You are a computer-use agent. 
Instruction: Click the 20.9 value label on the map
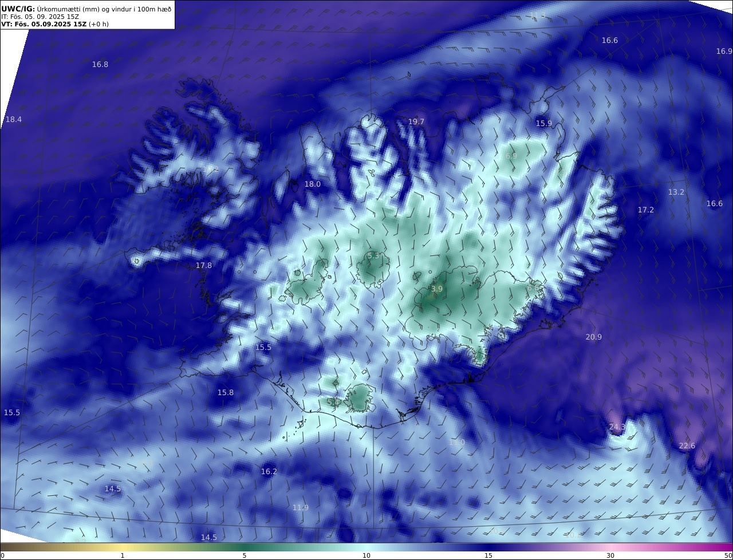point(594,337)
